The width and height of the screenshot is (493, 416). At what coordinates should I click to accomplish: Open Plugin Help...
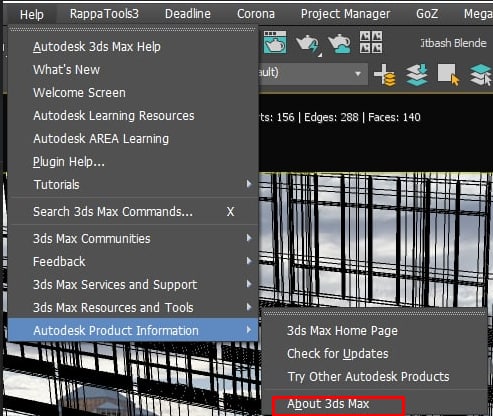coord(133,162)
